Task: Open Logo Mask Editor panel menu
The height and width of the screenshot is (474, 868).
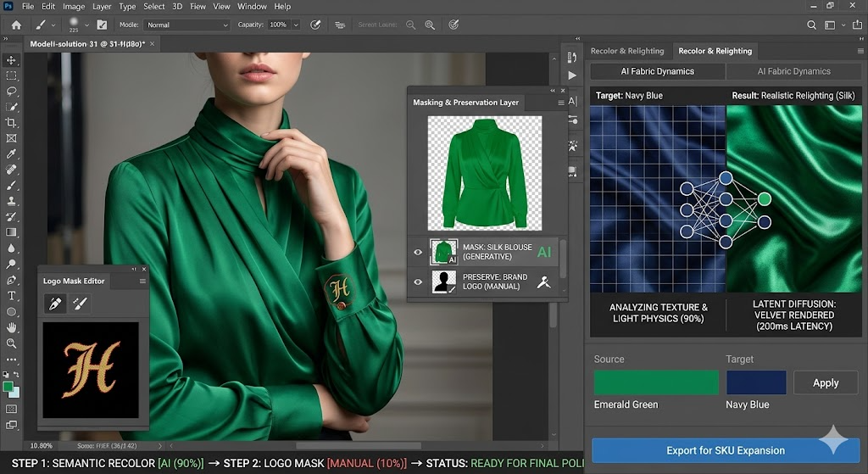Action: pos(142,282)
